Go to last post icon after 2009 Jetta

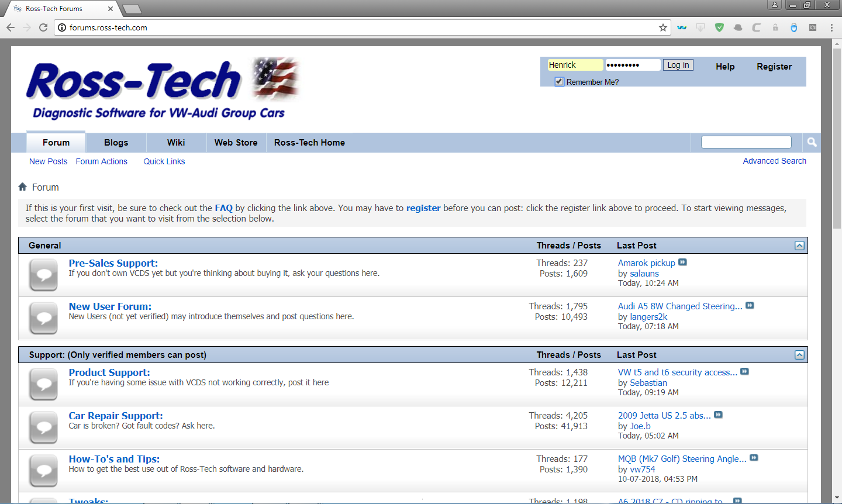click(718, 415)
